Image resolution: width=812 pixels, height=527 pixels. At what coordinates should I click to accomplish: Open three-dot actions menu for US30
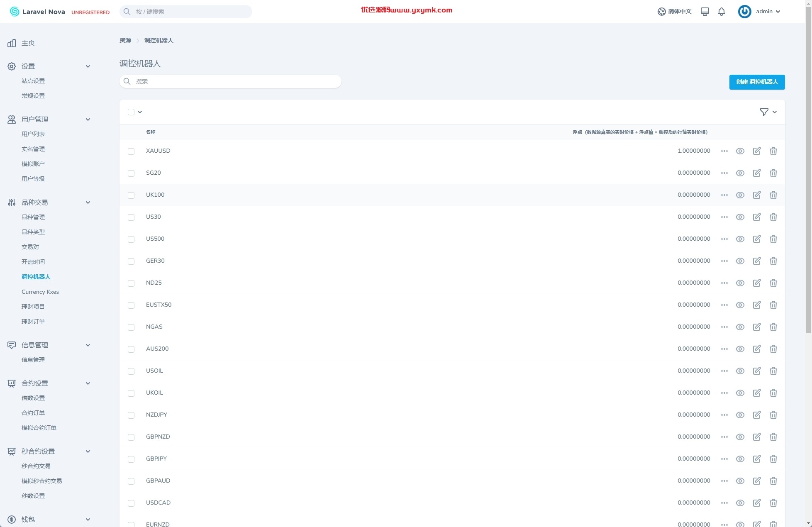click(724, 217)
